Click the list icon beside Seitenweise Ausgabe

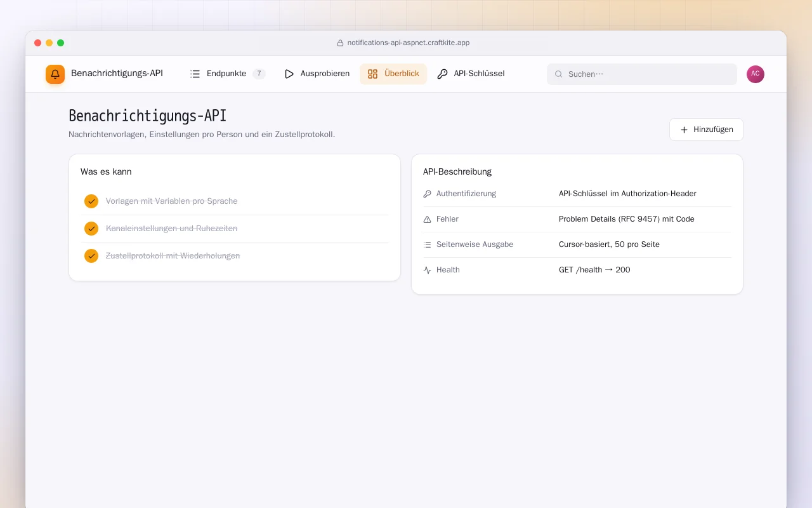[427, 244]
